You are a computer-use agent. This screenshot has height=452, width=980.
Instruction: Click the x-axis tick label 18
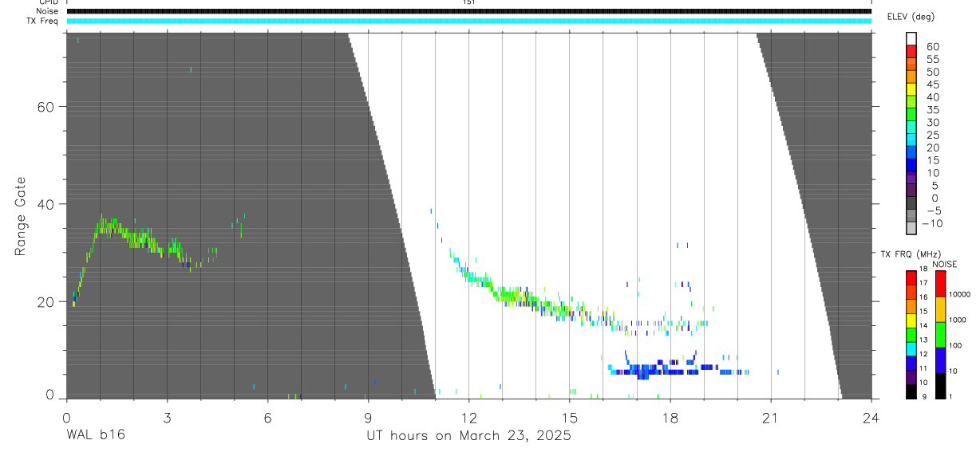coord(670,417)
